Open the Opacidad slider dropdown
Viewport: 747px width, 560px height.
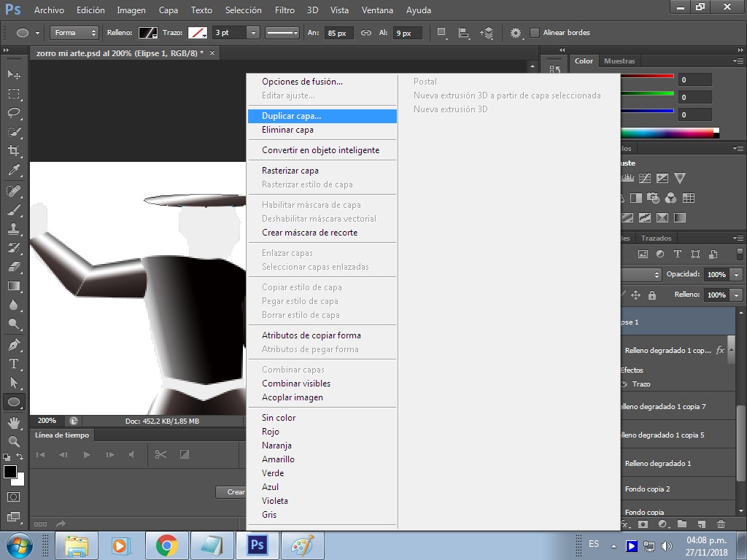(x=737, y=274)
